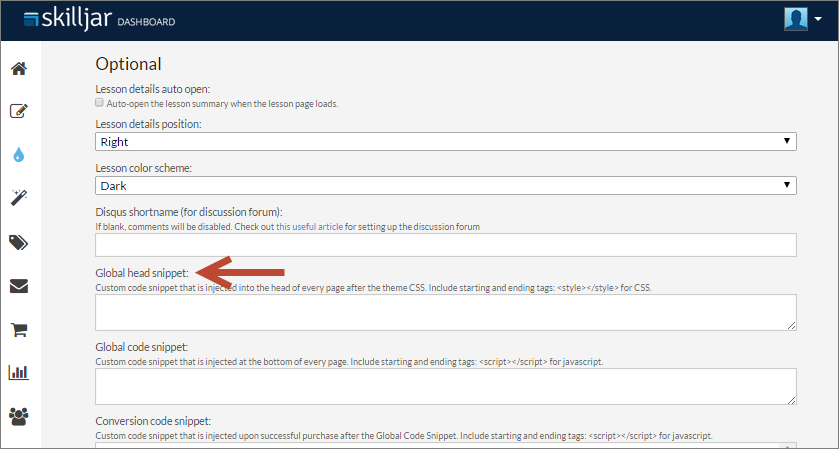Click the 'Disqus shortname' label text
The height and width of the screenshot is (449, 839).
(189, 212)
